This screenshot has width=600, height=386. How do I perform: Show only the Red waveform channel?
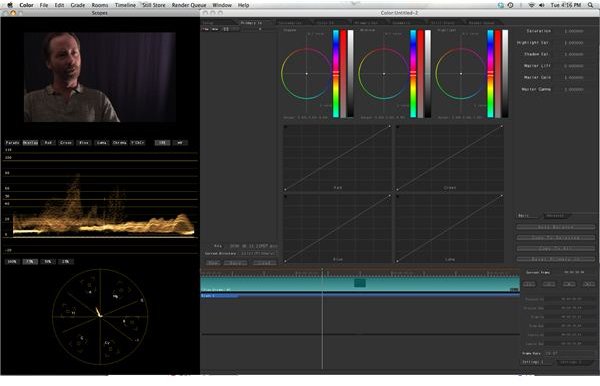pyautogui.click(x=48, y=143)
